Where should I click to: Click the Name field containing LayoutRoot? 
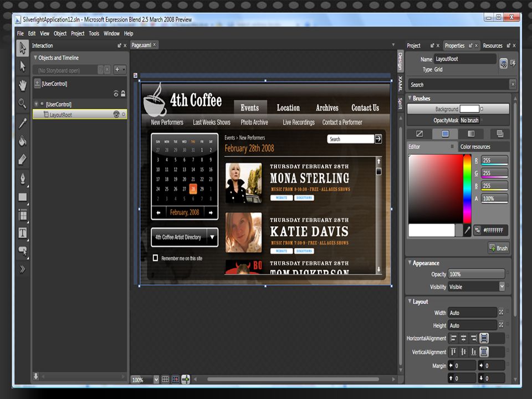pyautogui.click(x=465, y=59)
